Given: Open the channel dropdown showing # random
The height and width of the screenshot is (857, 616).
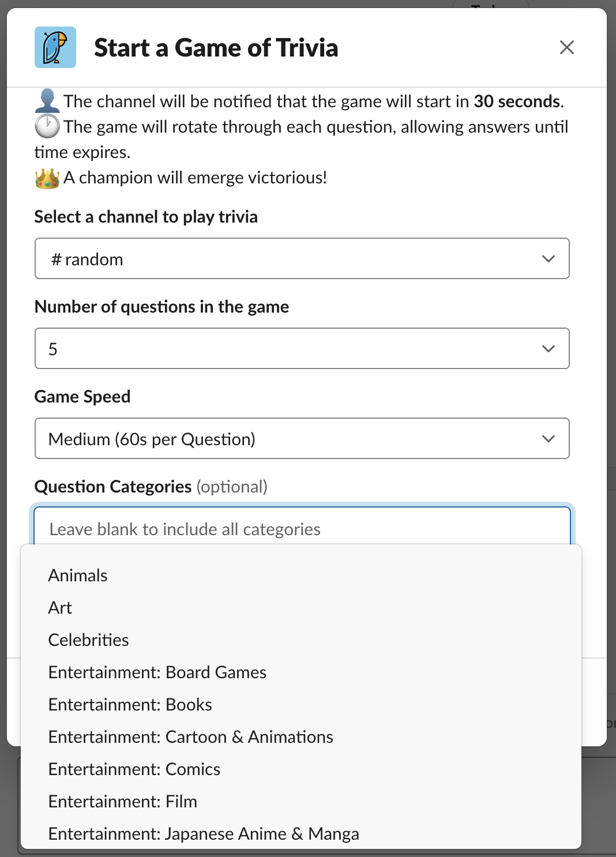Looking at the screenshot, I should pos(302,258).
